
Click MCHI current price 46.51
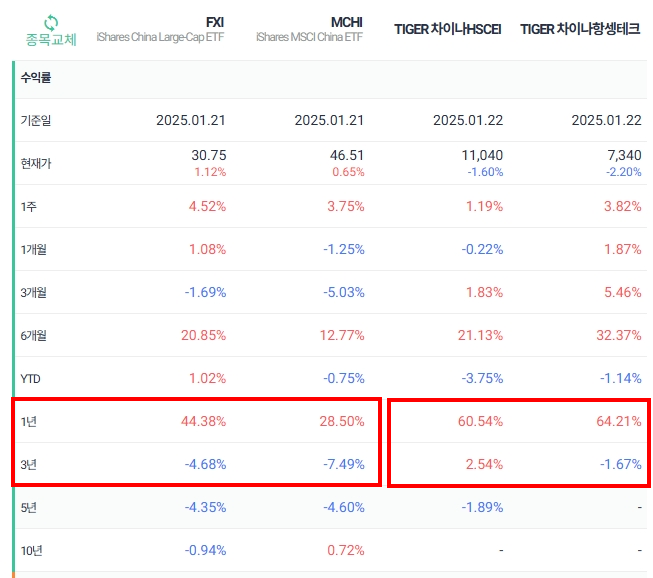coord(347,155)
